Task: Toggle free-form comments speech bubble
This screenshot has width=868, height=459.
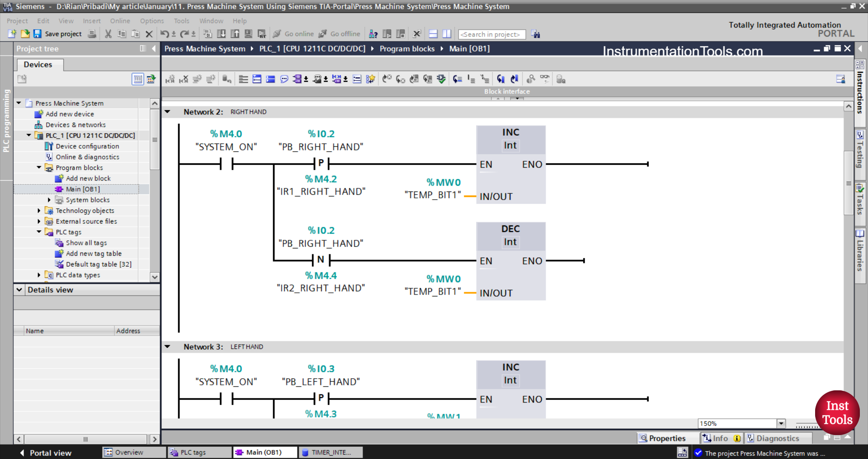Action: point(284,80)
